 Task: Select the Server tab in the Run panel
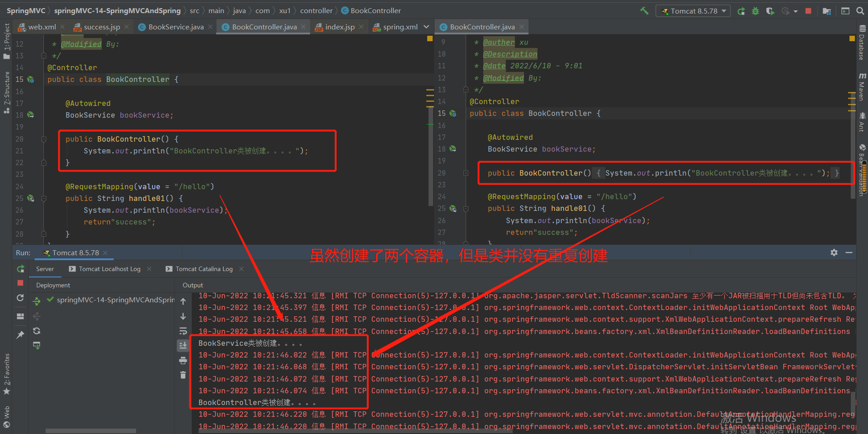[45, 269]
